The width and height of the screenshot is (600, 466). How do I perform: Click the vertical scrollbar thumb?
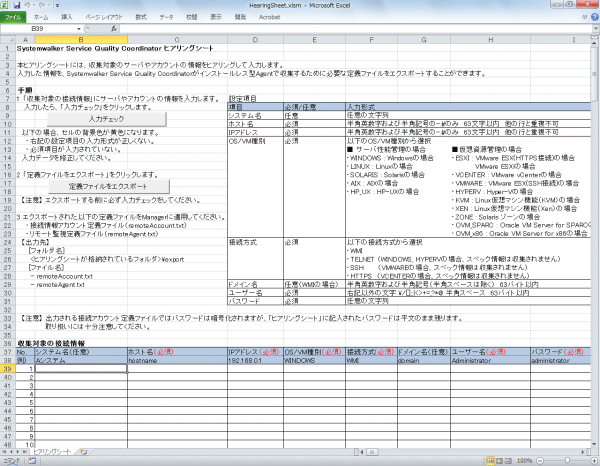pyautogui.click(x=594, y=73)
